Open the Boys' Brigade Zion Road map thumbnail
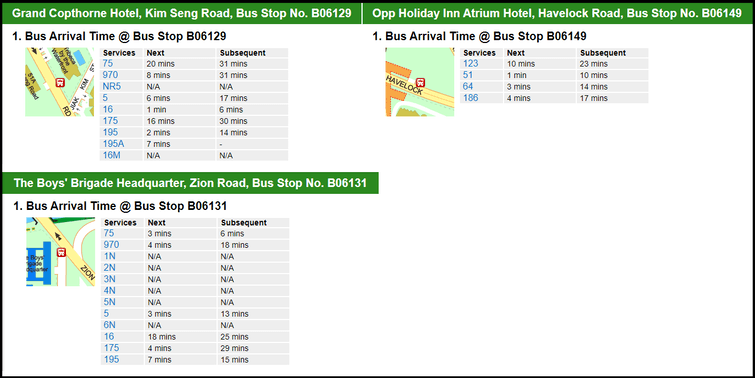This screenshot has height=378, width=755. pos(61,252)
